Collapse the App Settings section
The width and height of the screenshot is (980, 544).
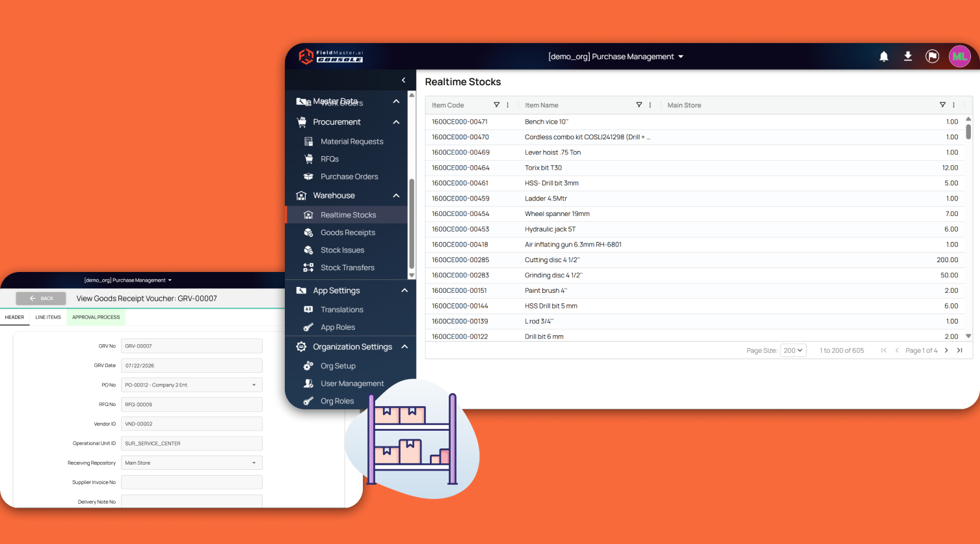tap(404, 290)
